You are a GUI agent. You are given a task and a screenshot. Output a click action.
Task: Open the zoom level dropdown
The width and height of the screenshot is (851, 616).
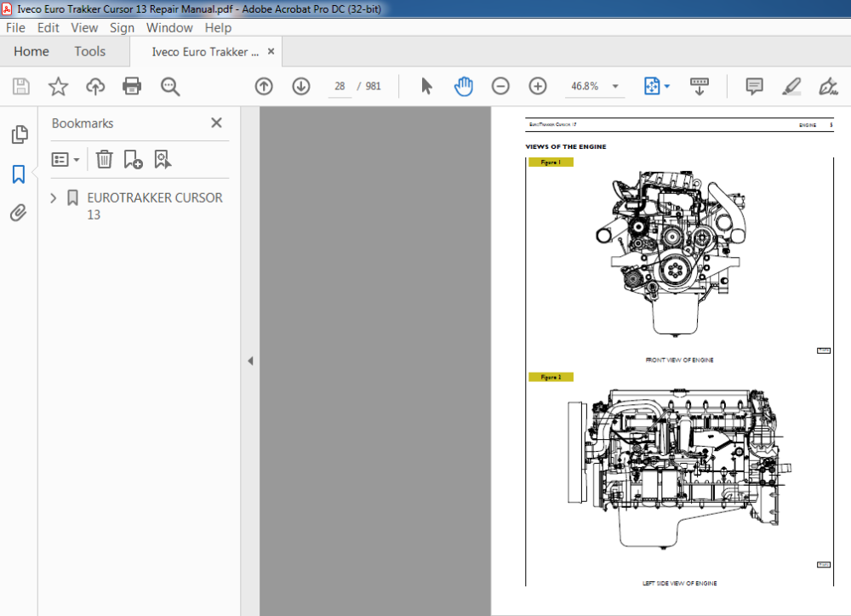615,86
